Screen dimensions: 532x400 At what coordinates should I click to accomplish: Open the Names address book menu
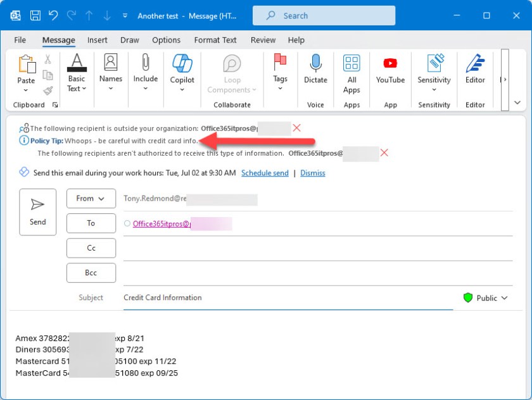click(111, 72)
